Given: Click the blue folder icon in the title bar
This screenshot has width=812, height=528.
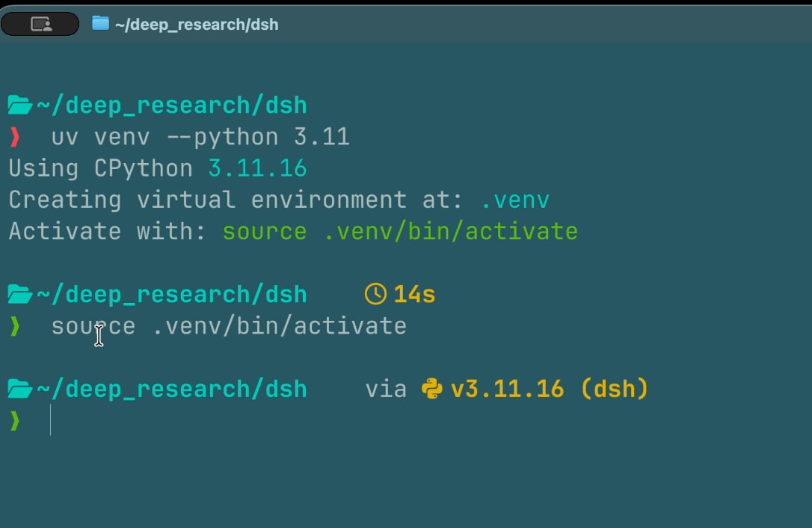Looking at the screenshot, I should (x=100, y=23).
